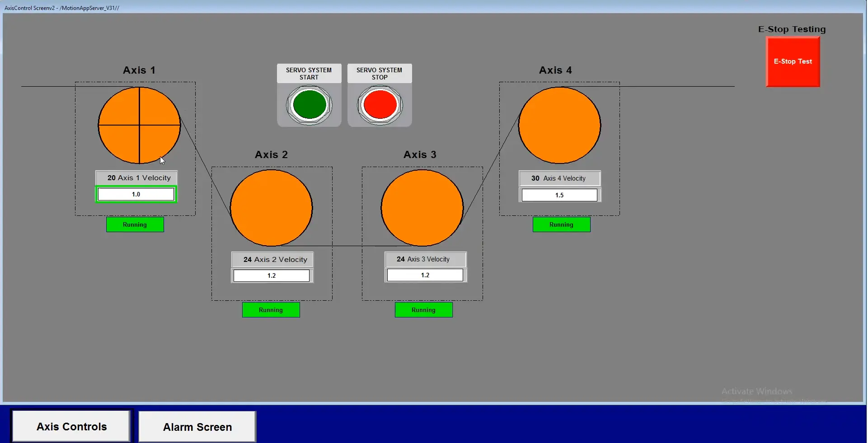Toggle the Running indicator under Axis 4
This screenshot has width=868, height=443.
(561, 224)
